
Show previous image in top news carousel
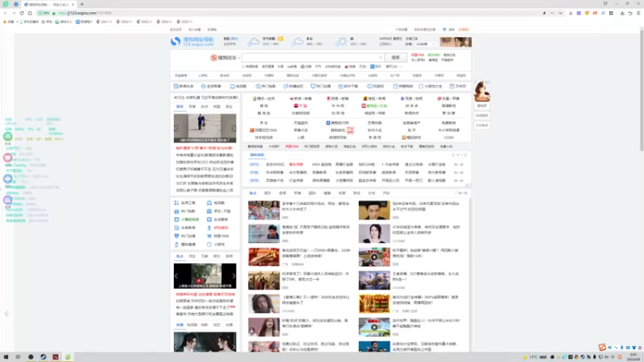176,128
